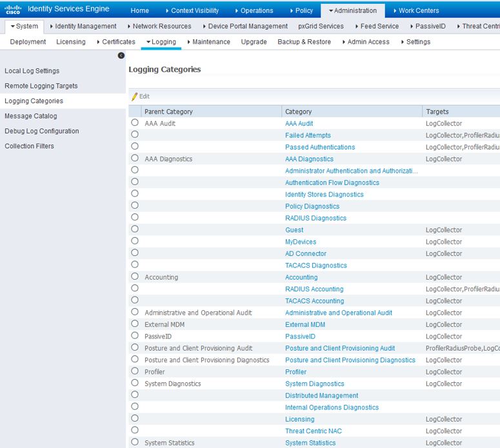Screen dimensions: 500x448
Task: Click the 'Administrative and Operational Audit' parent category cell
Action: click(x=198, y=313)
